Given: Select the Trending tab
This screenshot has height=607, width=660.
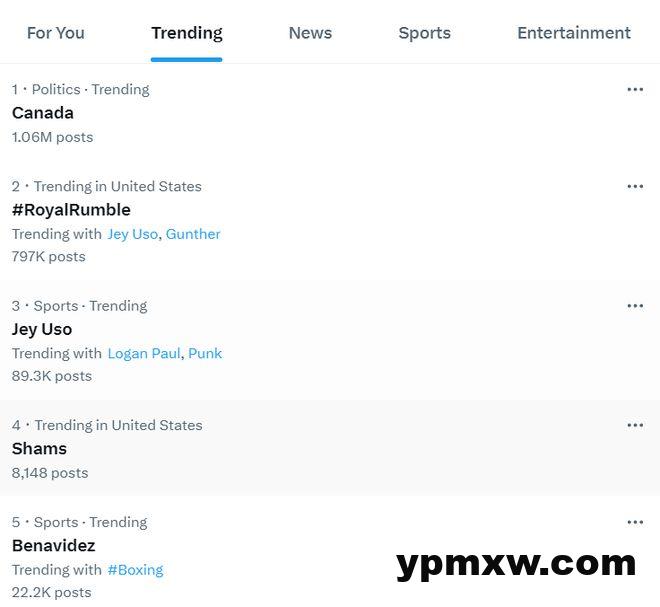Looking at the screenshot, I should [187, 33].
